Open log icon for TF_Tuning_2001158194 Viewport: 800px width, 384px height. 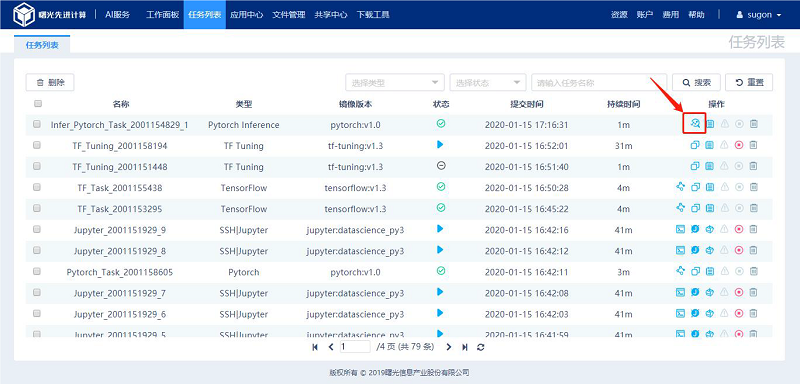pos(709,145)
